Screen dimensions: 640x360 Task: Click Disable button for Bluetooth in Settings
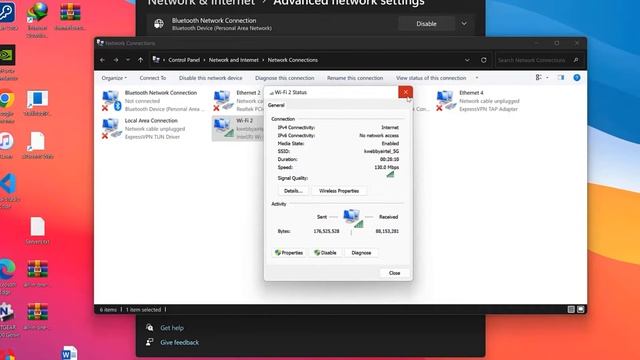[426, 24]
